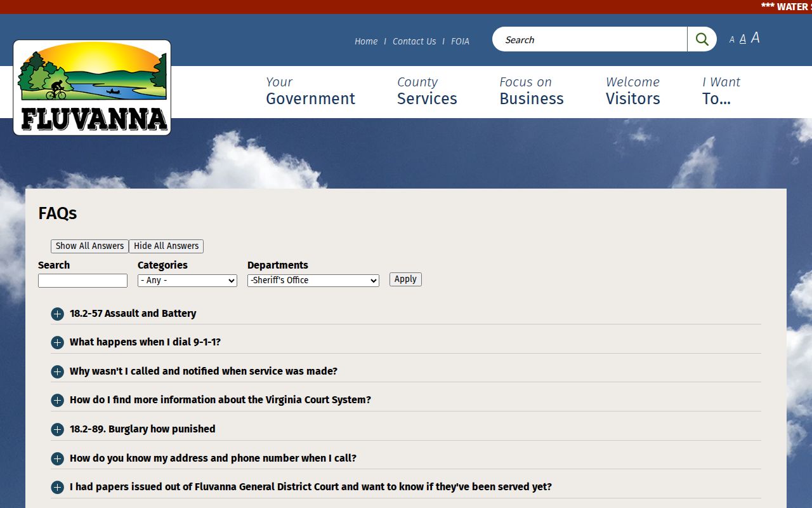This screenshot has width=812, height=508.
Task: Go to the Home link
Action: point(366,41)
